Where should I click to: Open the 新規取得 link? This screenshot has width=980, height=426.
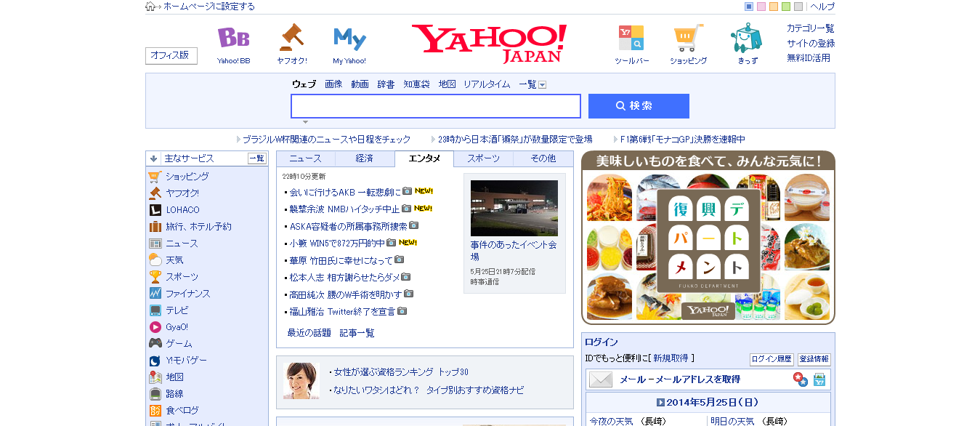click(671, 358)
